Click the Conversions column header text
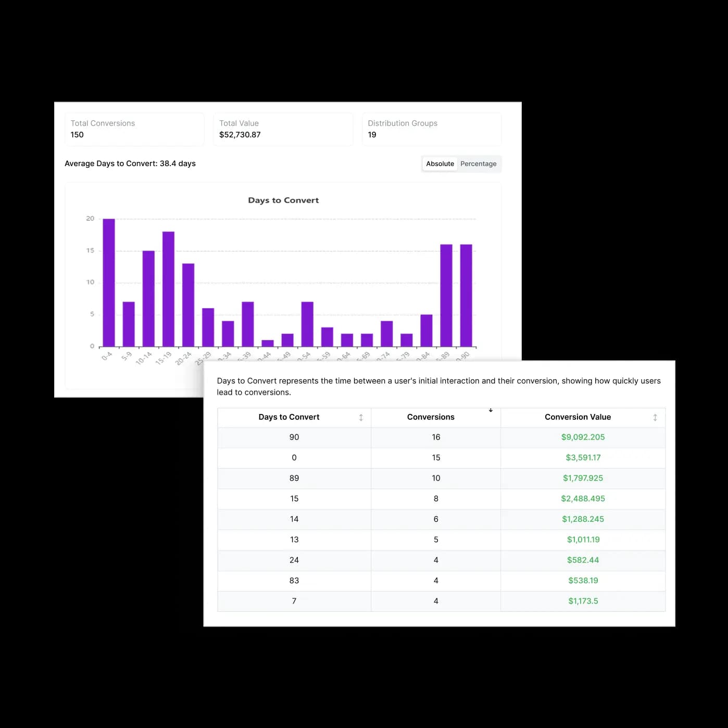Image resolution: width=728 pixels, height=728 pixels. pyautogui.click(x=430, y=417)
